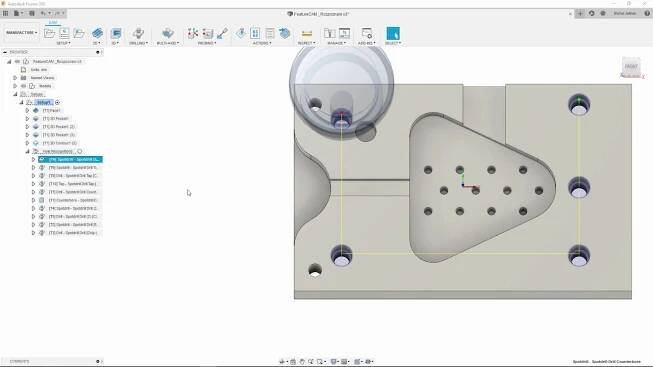Screen dimensions: 653x367
Task: Click the Orbit icon in navigation bar
Action: (283, 362)
